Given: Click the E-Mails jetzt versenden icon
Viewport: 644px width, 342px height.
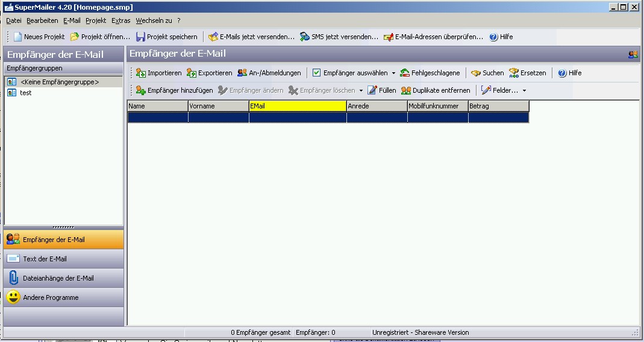Looking at the screenshot, I should coord(213,37).
